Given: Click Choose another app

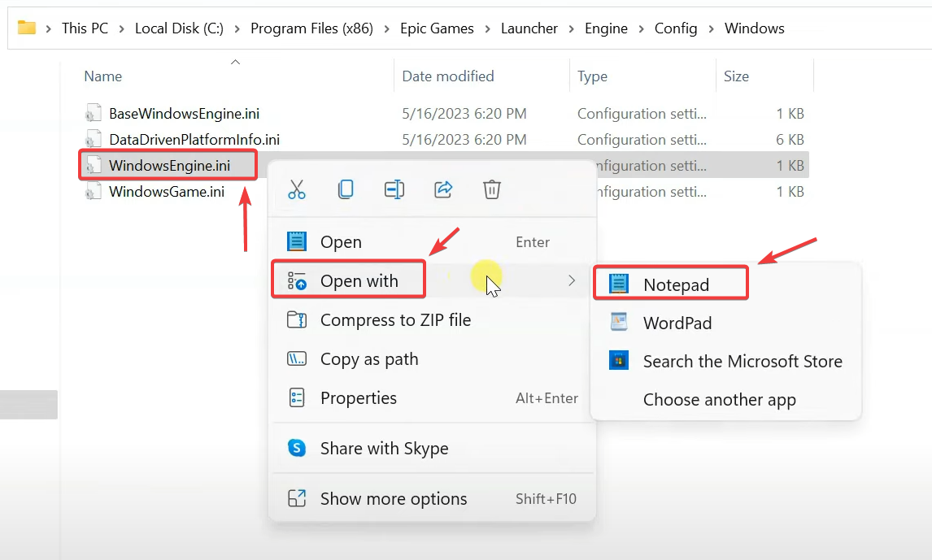Looking at the screenshot, I should (726, 400).
